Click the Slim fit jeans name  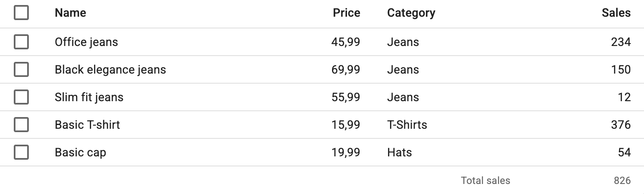89,97
